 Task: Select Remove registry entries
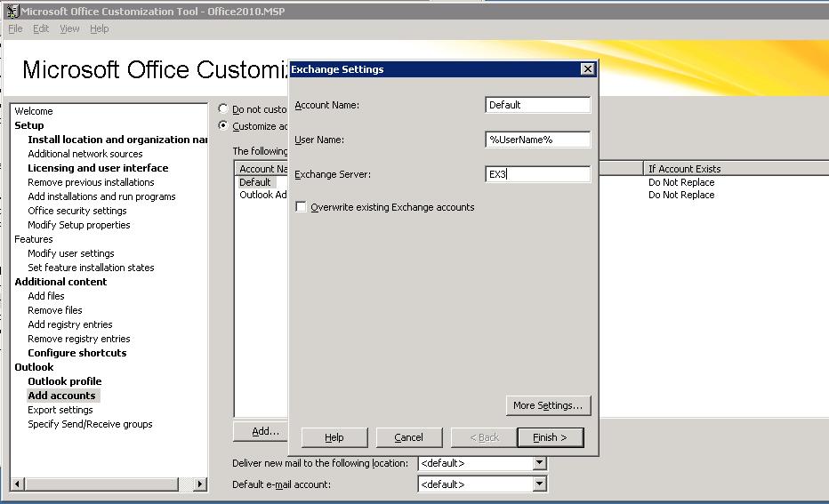pyautogui.click(x=79, y=340)
